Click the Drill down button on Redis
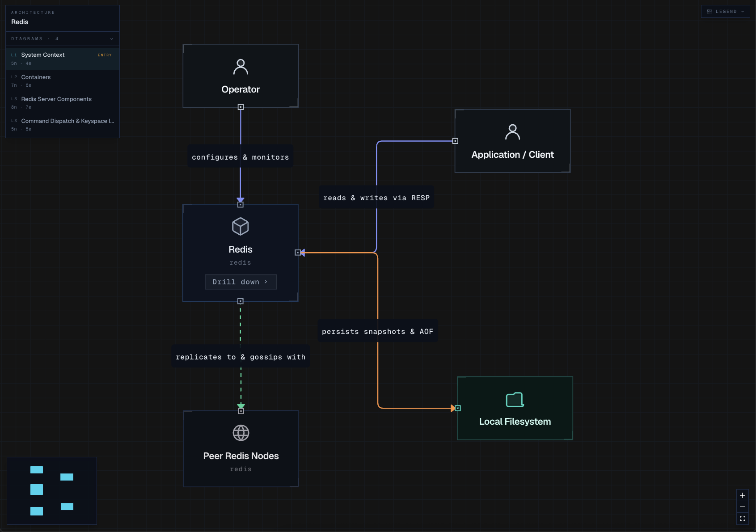The width and height of the screenshot is (756, 532). [241, 282]
